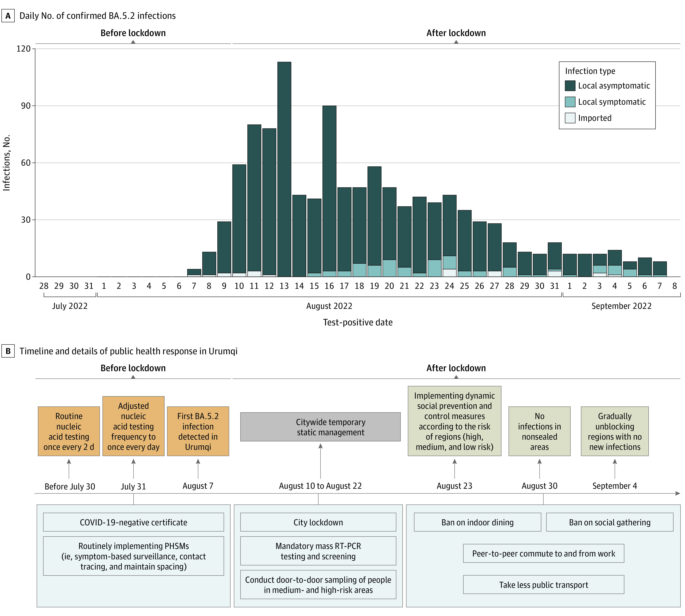Click 'Take less public transport' box
685x616 pixels.
pos(543,584)
